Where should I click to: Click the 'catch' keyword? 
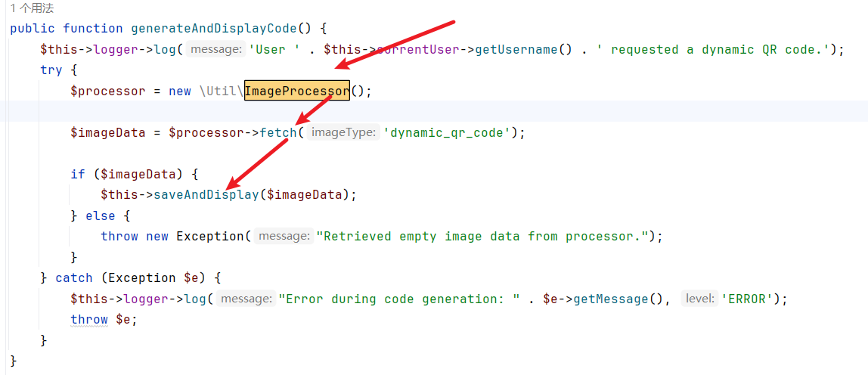74,277
